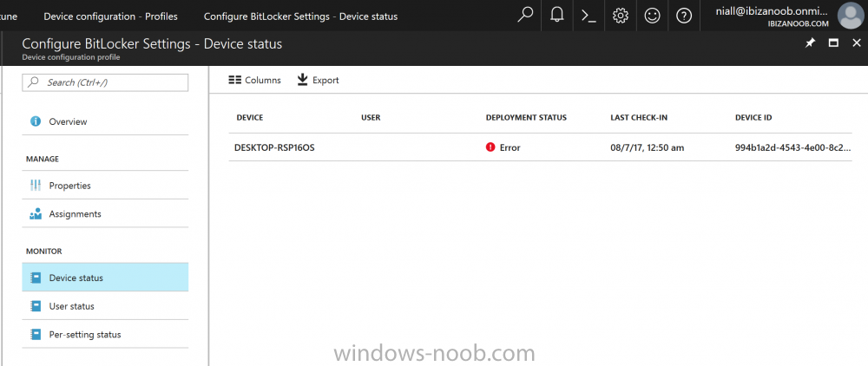The width and height of the screenshot is (868, 366).
Task: Click the feedback smiley icon
Action: 653,16
